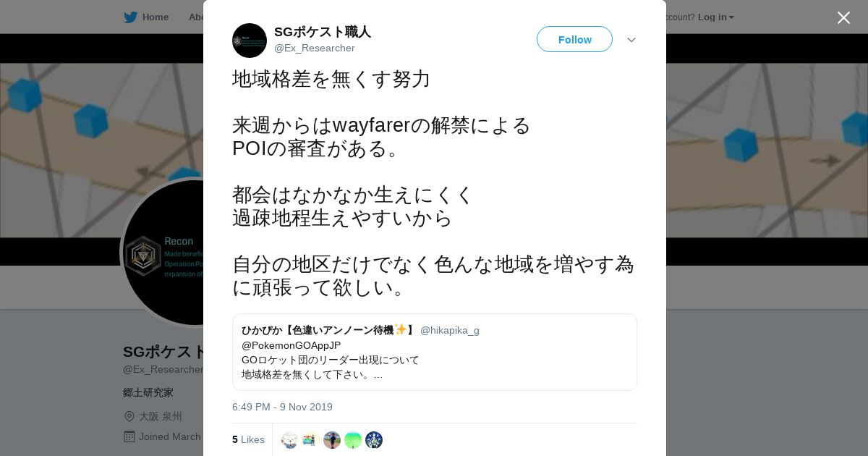
Task: Click the 大阪 泉州 location pin icon
Action: pyautogui.click(x=129, y=416)
